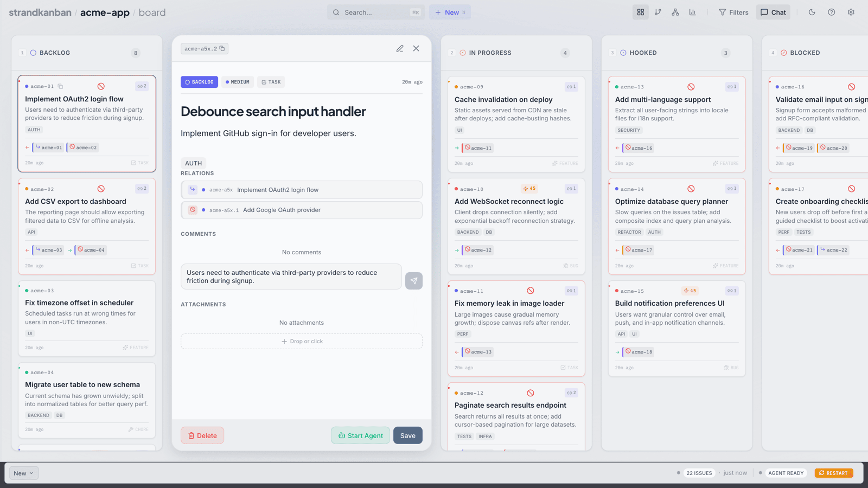Open the bar chart statistics view
The width and height of the screenshot is (868, 488).
point(693,12)
